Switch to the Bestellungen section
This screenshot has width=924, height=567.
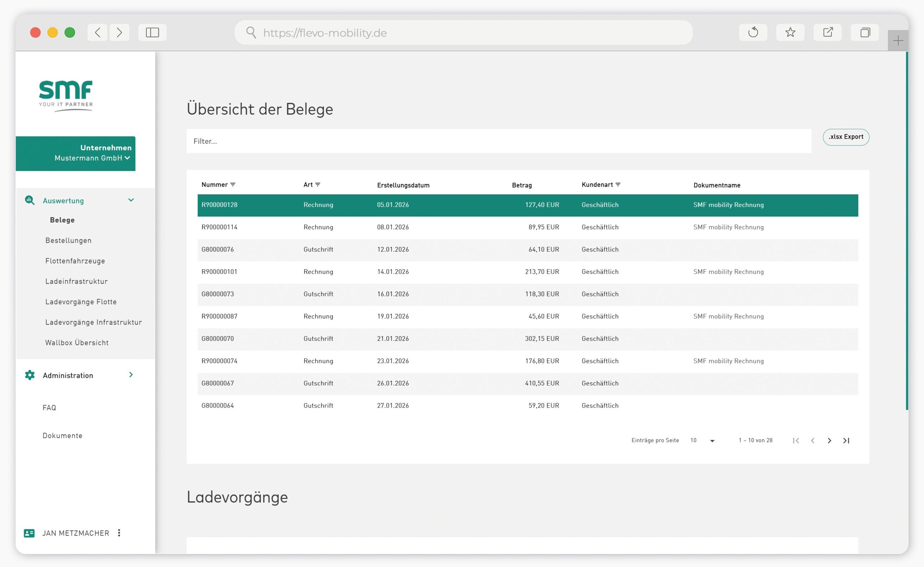click(68, 240)
